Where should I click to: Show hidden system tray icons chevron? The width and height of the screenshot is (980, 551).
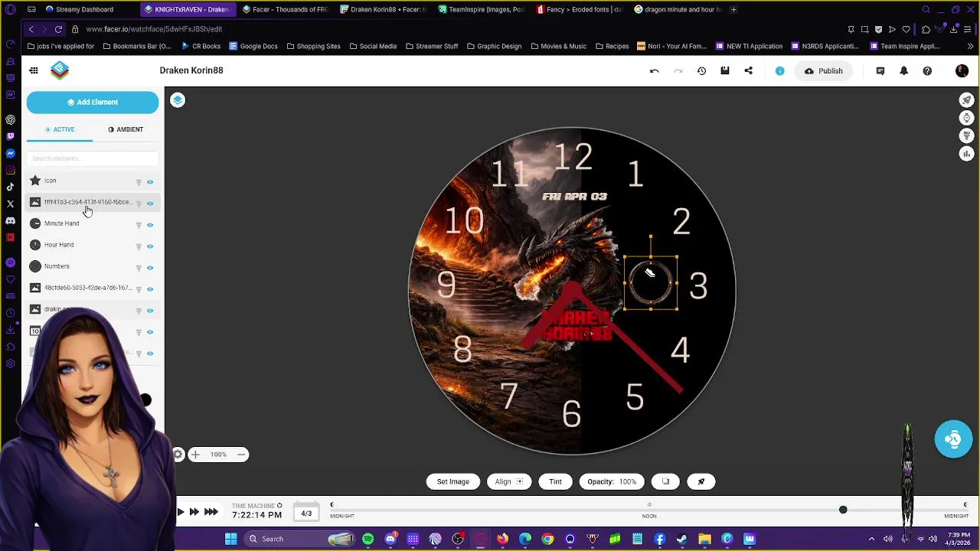[x=871, y=539]
